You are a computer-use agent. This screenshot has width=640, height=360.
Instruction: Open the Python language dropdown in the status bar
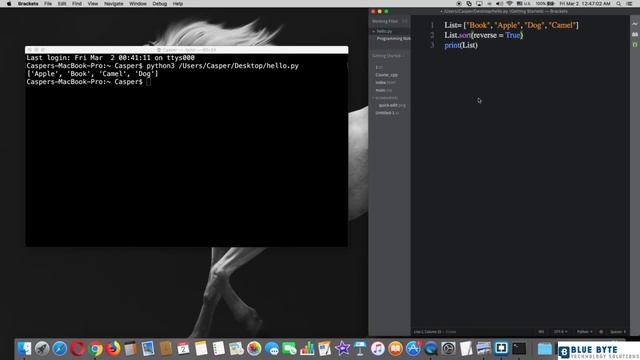click(584, 332)
